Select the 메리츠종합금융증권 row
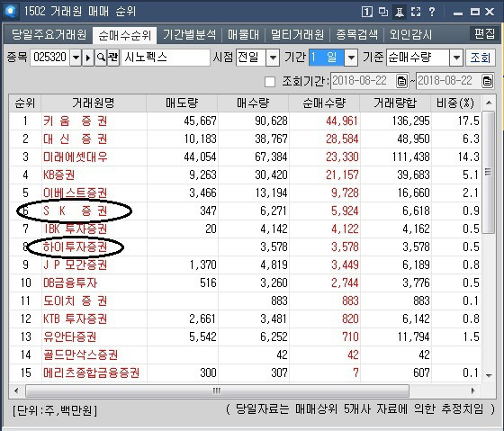The width and height of the screenshot is (504, 431). [245, 373]
